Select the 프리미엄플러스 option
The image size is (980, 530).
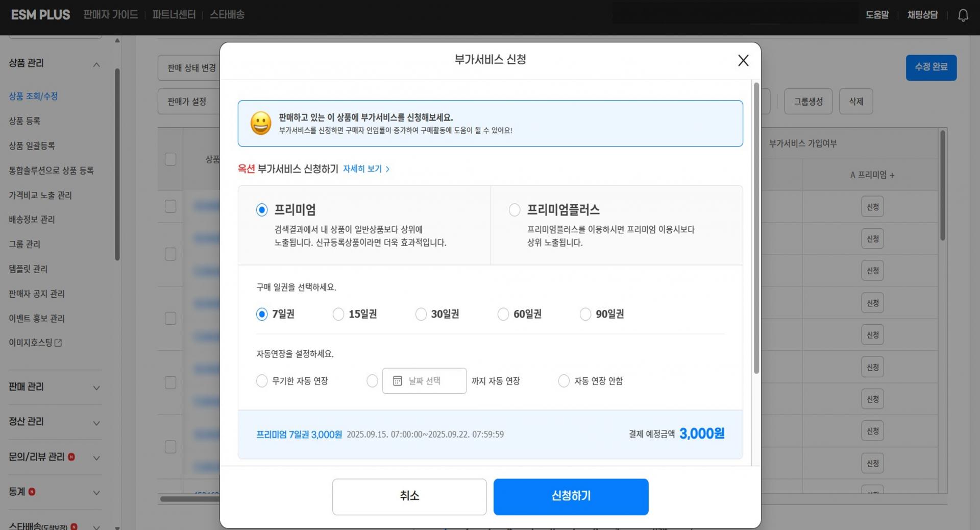click(x=514, y=210)
